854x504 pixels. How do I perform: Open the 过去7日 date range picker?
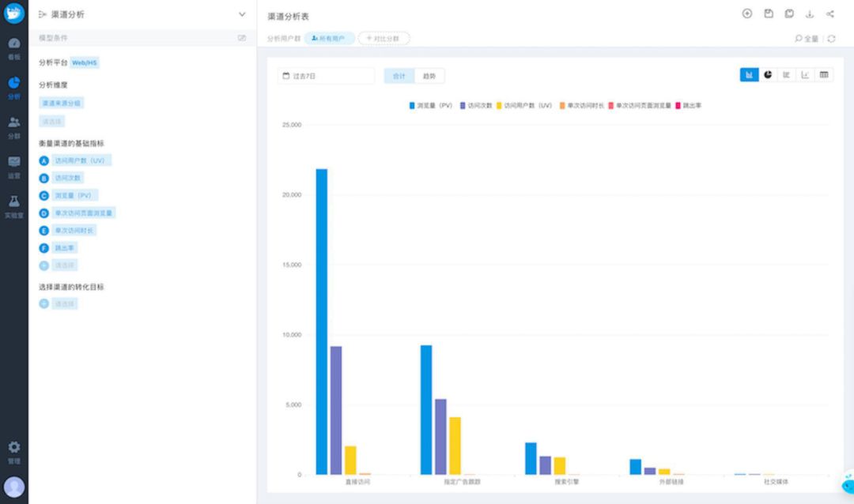point(326,76)
